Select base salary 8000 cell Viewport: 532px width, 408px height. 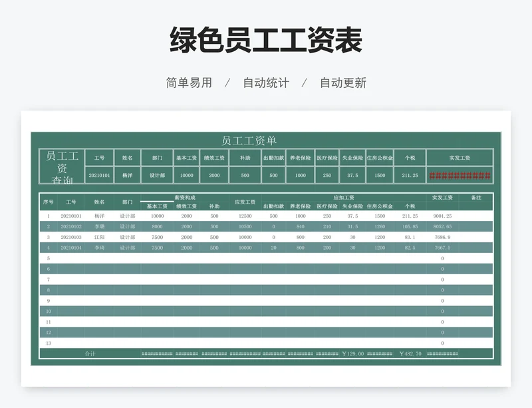point(157,226)
